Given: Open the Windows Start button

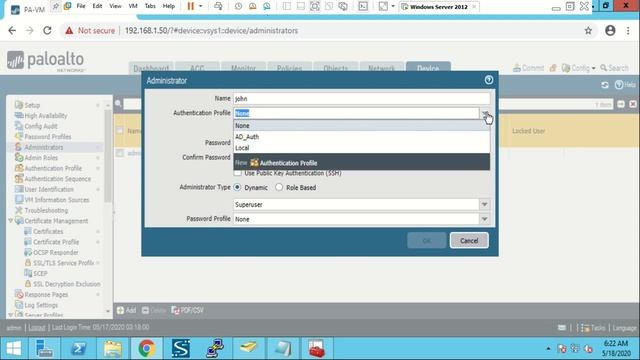Looking at the screenshot, I should click(13, 349).
